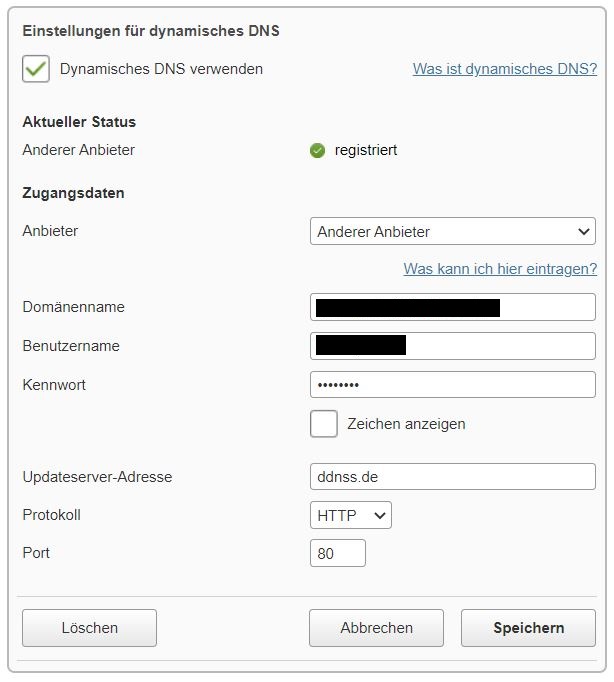Click the 'registriert' status text
Image resolution: width=614 pixels, height=682 pixels.
tap(366, 150)
